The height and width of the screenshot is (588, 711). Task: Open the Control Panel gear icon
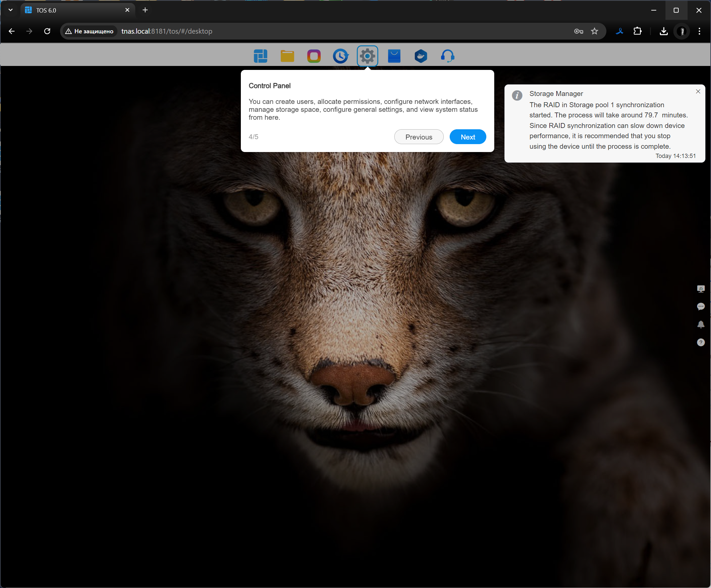tap(367, 56)
